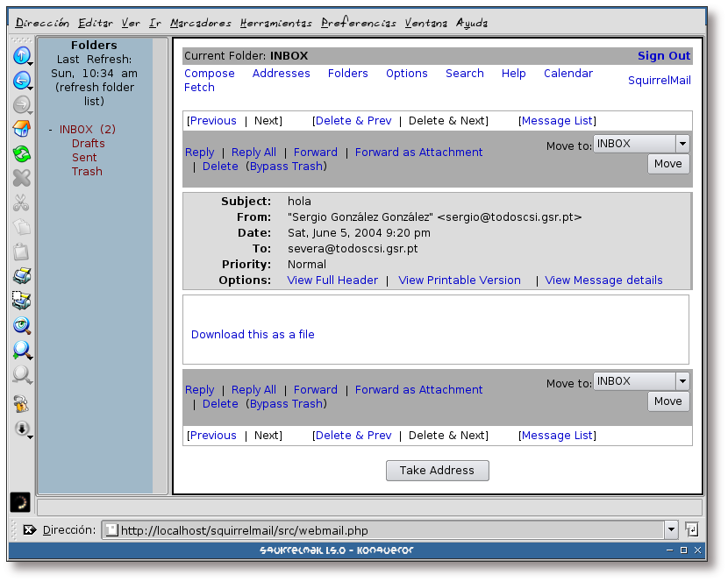Screen dimensions: 728x582
Task: Click the padlock Security icon
Action: point(21,404)
